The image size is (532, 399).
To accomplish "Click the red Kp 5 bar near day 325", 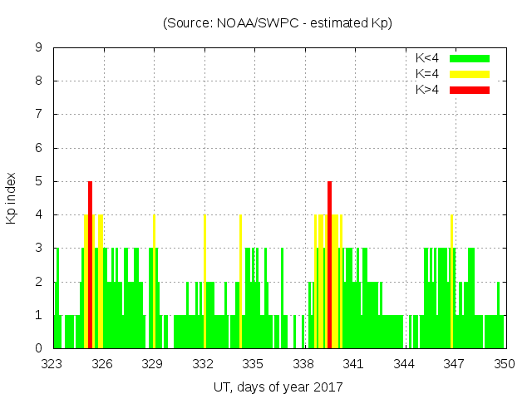I will point(90,264).
